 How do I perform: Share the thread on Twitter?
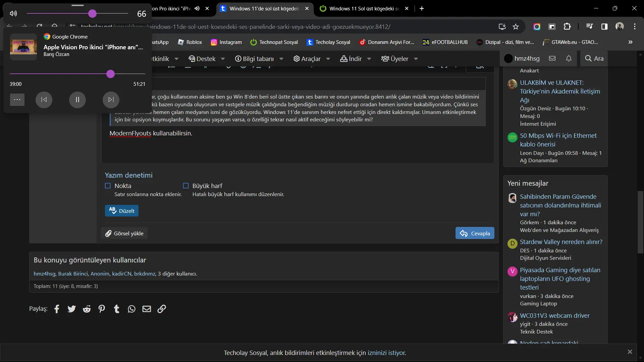click(72, 309)
